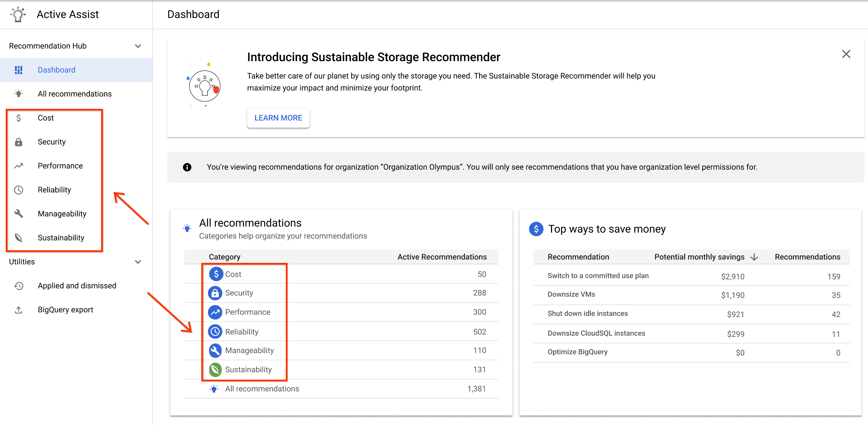Viewport: 868px width, 425px height.
Task: Dismiss the Sustainable Storage Recommender banner
Action: [846, 54]
